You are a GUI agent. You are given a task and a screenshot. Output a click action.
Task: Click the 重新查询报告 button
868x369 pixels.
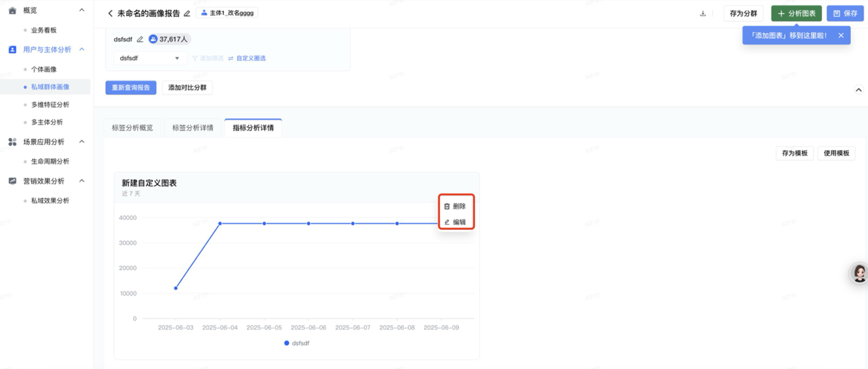pos(131,88)
